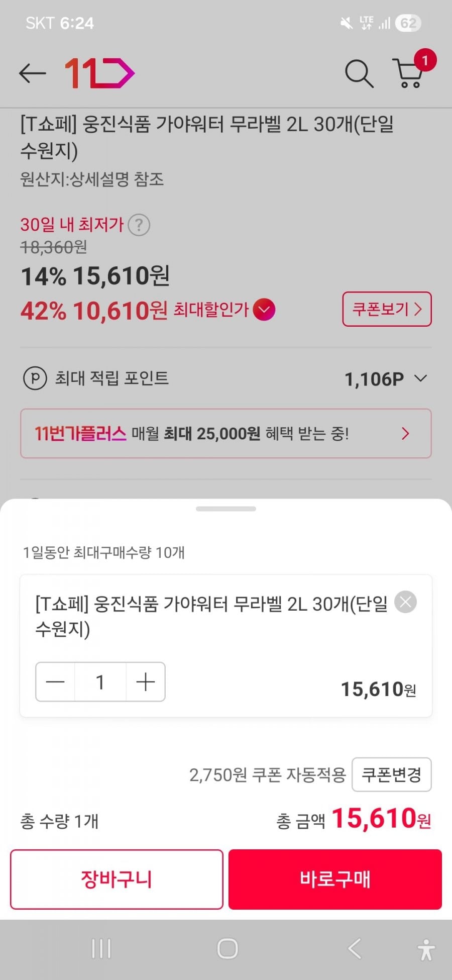Image resolution: width=452 pixels, height=980 pixels.
Task: Tap the quantity number field
Action: point(100,682)
